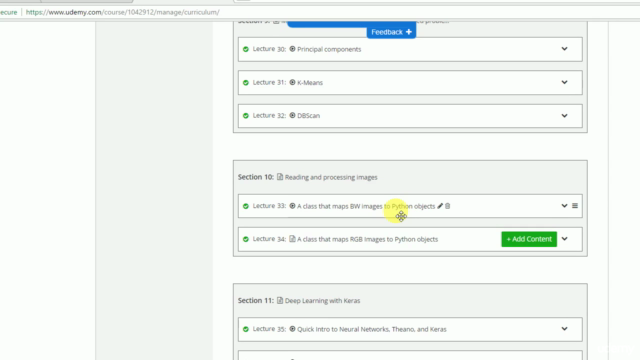Image resolution: width=640 pixels, height=360 pixels.
Task: Edit Lecture 33 title with pencil icon
Action: click(x=440, y=206)
